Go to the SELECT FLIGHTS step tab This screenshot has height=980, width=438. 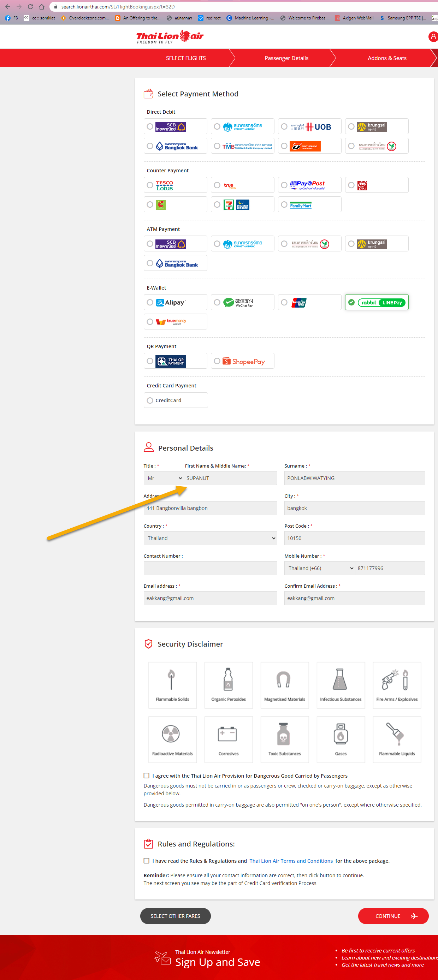pos(186,58)
